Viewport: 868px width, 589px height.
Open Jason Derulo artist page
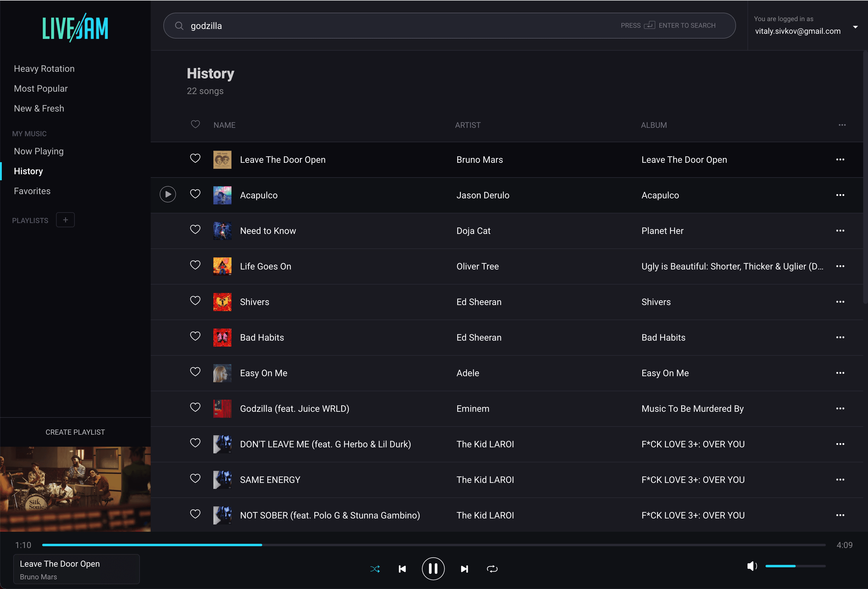(483, 195)
